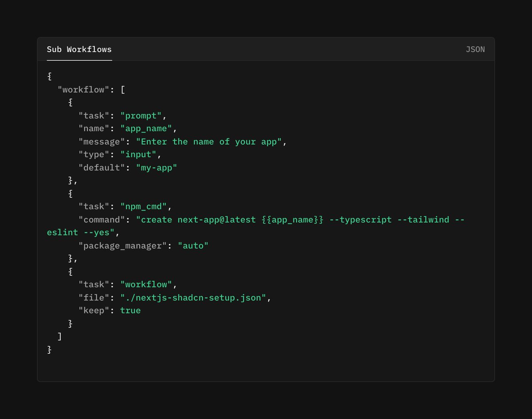
Task: Click the JSON language label
Action: click(475, 49)
